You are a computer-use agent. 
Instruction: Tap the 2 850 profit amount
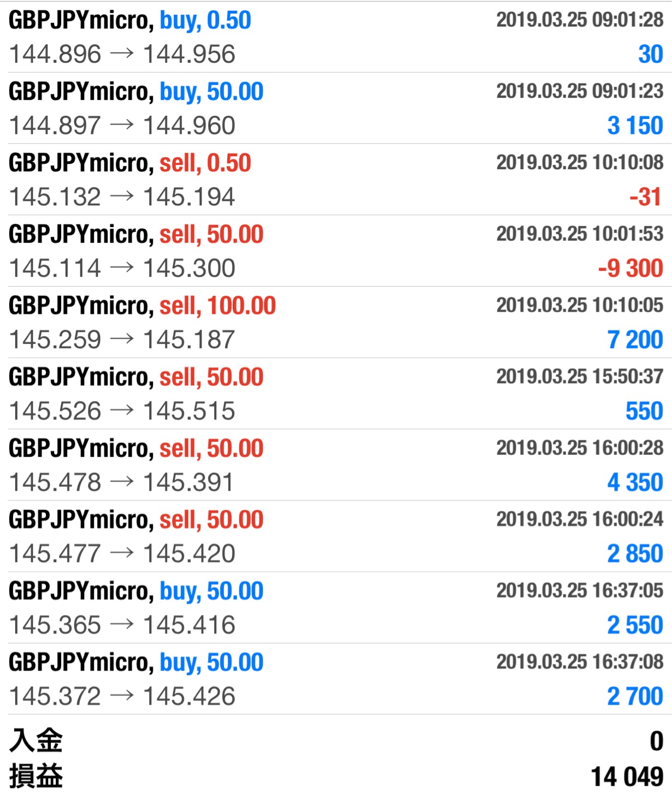635,554
